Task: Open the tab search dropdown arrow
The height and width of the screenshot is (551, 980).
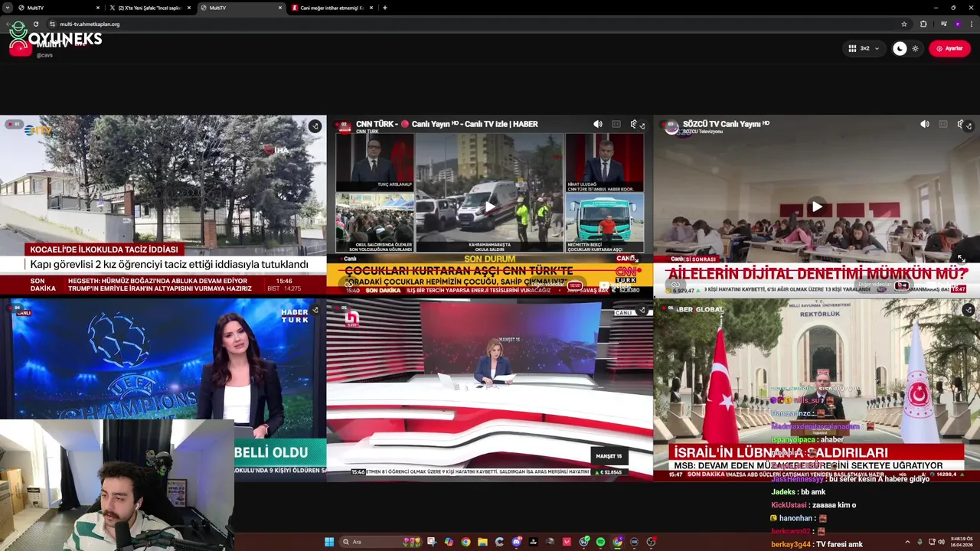Action: click(x=7, y=8)
